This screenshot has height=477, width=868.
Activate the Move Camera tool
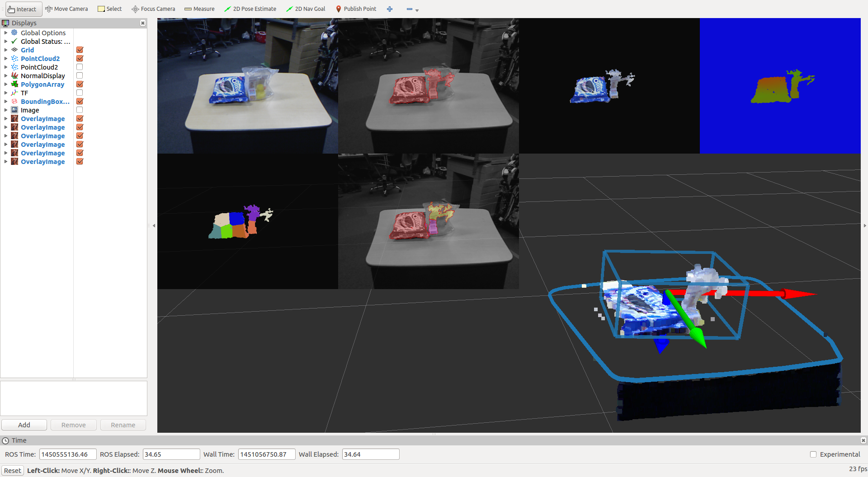(66, 9)
